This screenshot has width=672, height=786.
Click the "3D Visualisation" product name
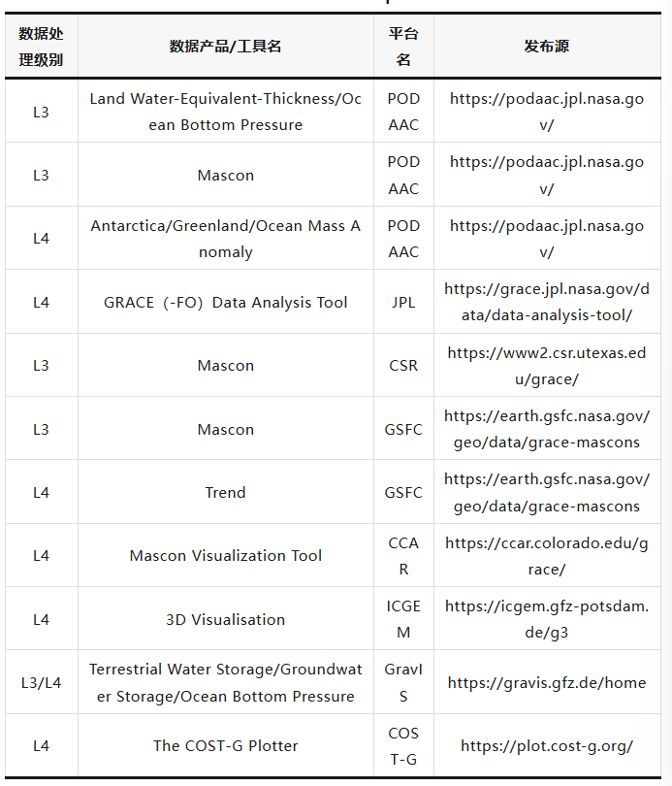pyautogui.click(x=225, y=620)
